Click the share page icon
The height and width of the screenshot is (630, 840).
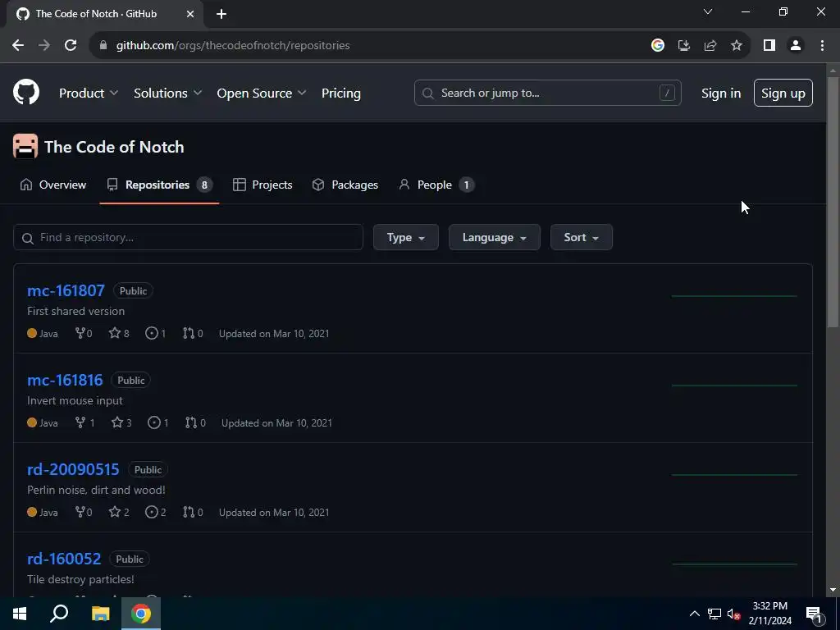710,46
